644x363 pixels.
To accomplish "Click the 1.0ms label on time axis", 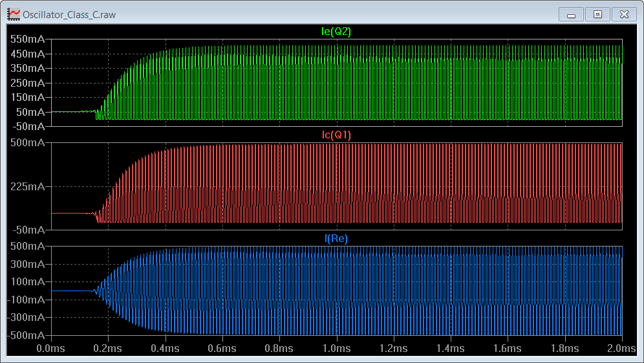I will click(x=337, y=348).
